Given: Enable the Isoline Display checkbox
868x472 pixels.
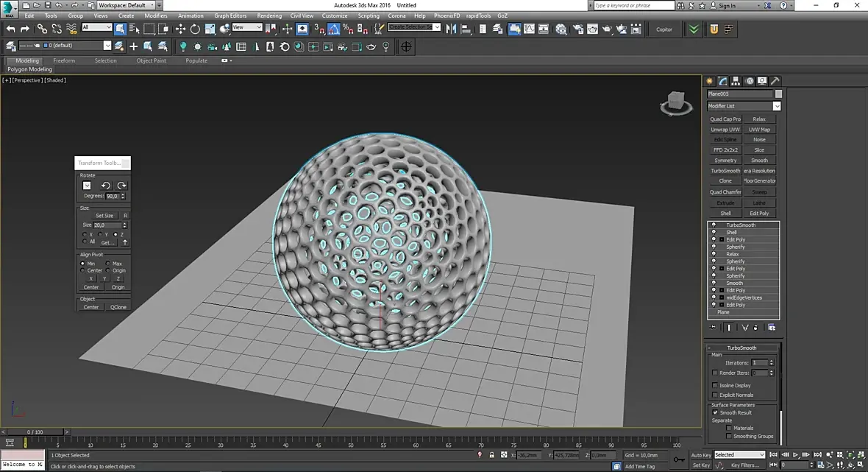Looking at the screenshot, I should pyautogui.click(x=715, y=385).
